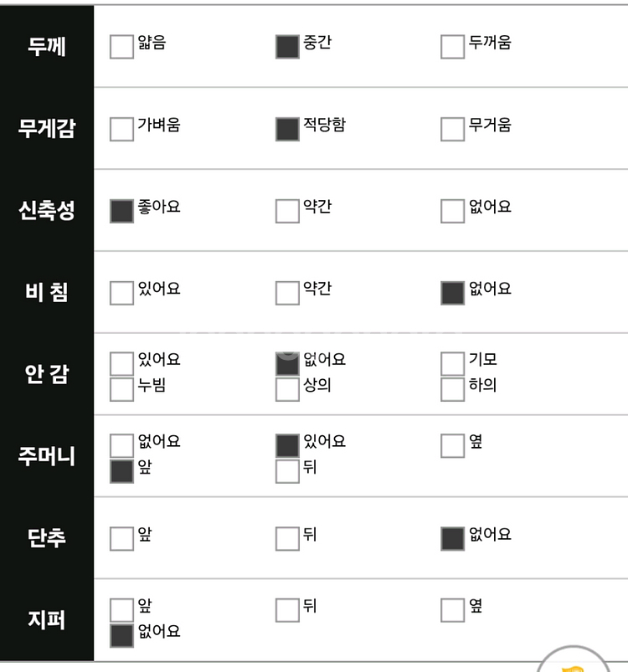This screenshot has width=628, height=672.
Task: Tick the 가벼움 checkbox for 무게감
Action: (x=121, y=129)
